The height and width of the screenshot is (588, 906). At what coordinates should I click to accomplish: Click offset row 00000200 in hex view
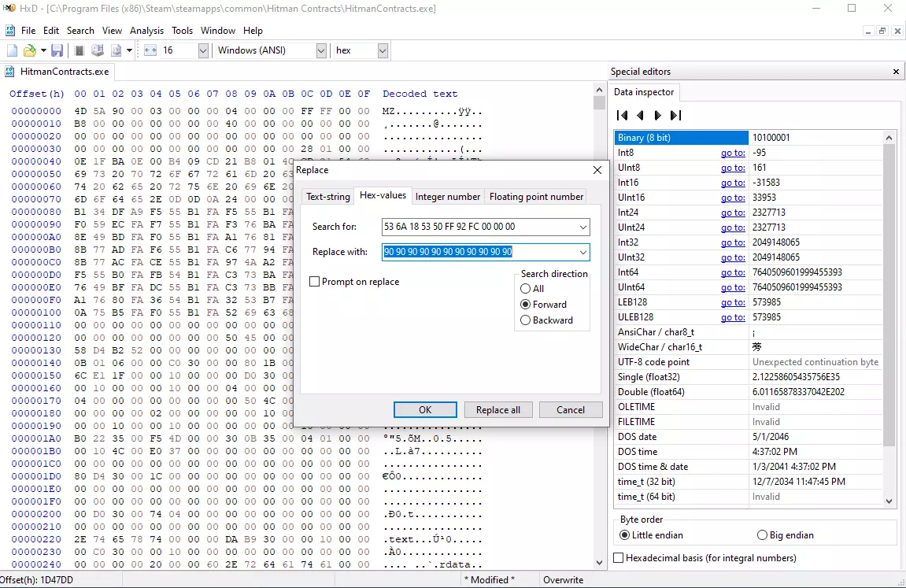click(x=36, y=514)
